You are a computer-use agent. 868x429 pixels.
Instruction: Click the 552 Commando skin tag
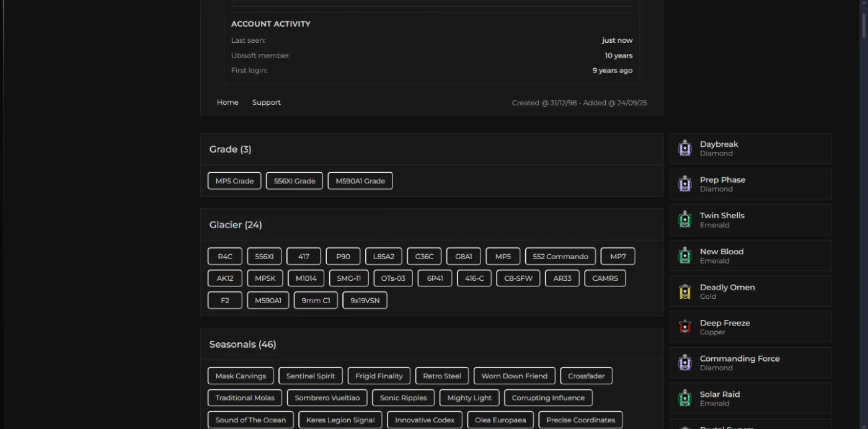[x=560, y=257]
